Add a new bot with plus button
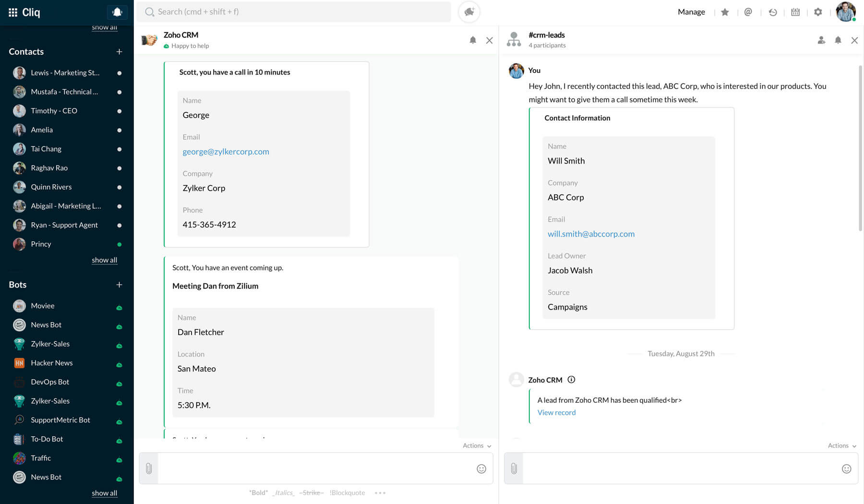This screenshot has height=504, width=864. click(119, 285)
